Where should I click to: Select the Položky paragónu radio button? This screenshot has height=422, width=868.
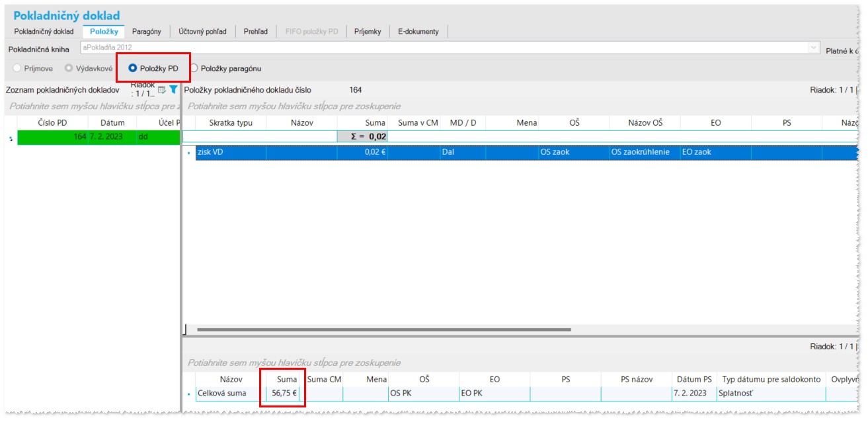click(x=194, y=68)
